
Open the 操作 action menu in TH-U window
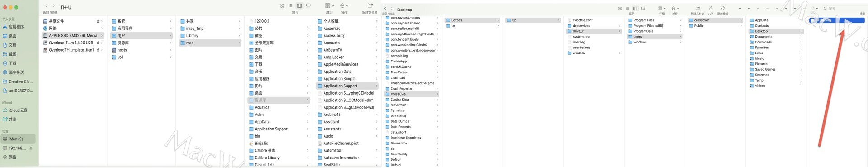(344, 5)
